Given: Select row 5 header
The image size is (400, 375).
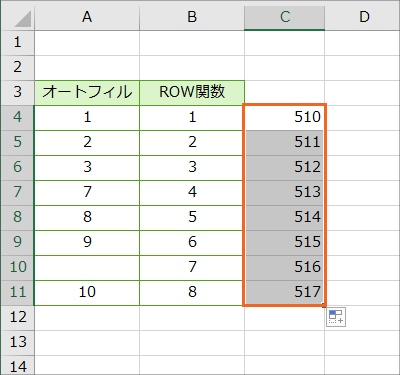Looking at the screenshot, I should click(x=17, y=143).
